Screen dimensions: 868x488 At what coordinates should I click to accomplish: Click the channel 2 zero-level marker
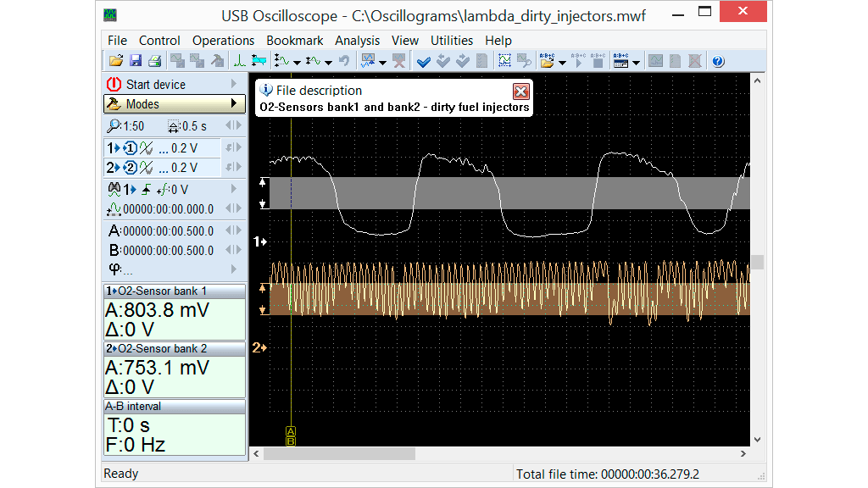tap(259, 347)
